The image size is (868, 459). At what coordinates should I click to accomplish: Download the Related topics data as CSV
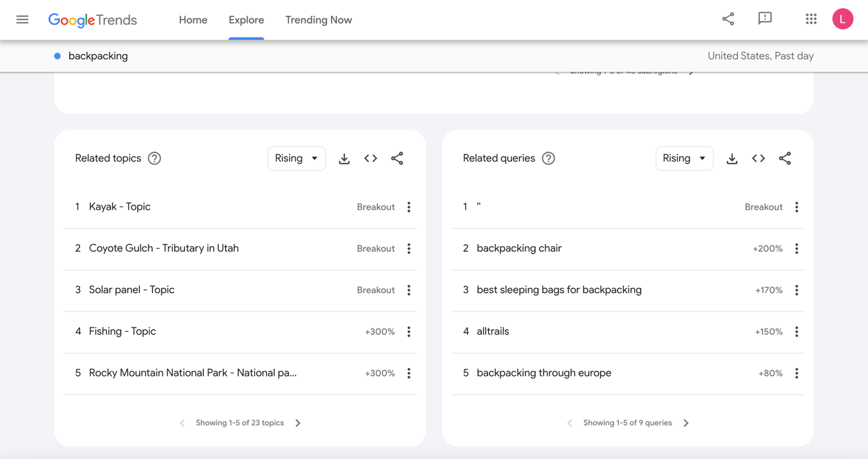tap(344, 158)
